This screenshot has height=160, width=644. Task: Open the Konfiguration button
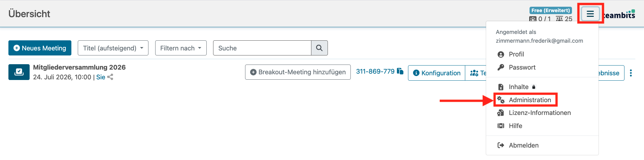(437, 73)
